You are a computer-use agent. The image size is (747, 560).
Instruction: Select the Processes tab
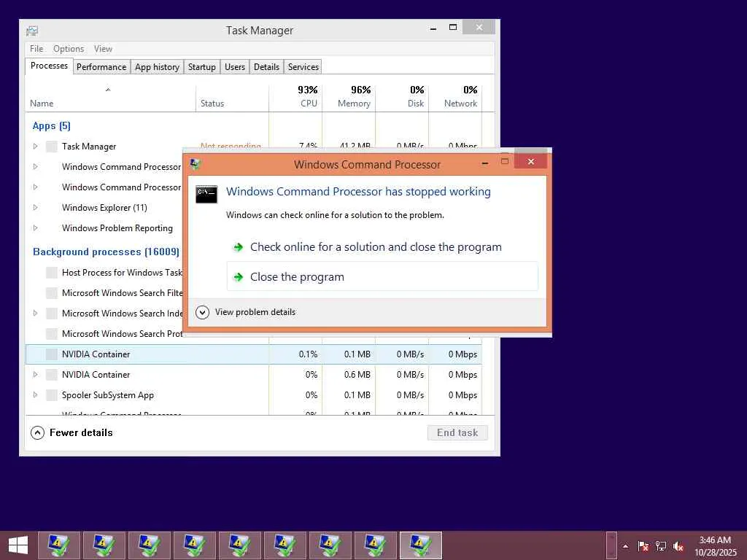click(49, 66)
